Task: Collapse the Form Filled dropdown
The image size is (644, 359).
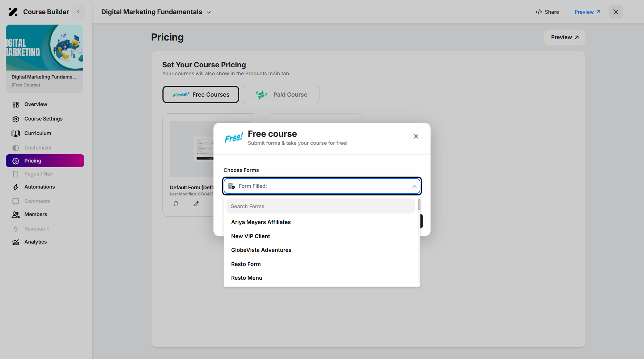Action: pos(415,186)
